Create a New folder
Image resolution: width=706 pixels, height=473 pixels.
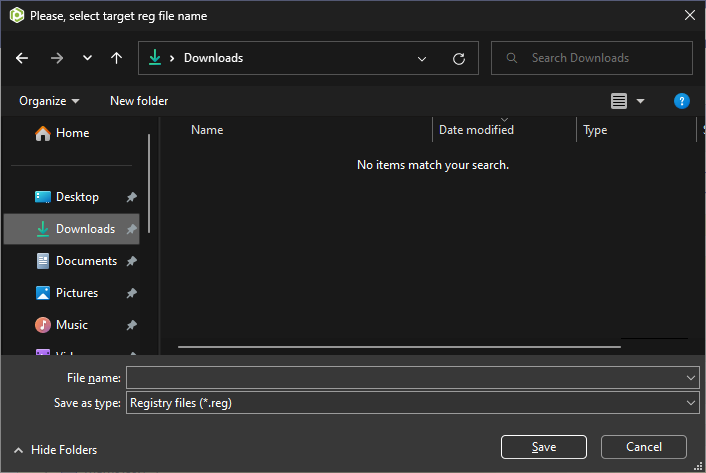point(139,101)
